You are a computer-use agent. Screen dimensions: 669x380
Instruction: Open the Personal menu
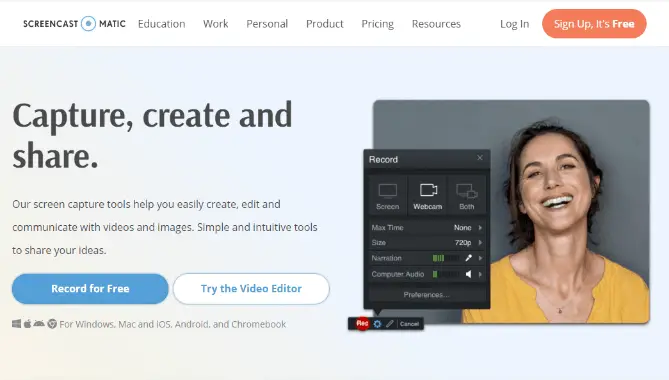point(267,24)
